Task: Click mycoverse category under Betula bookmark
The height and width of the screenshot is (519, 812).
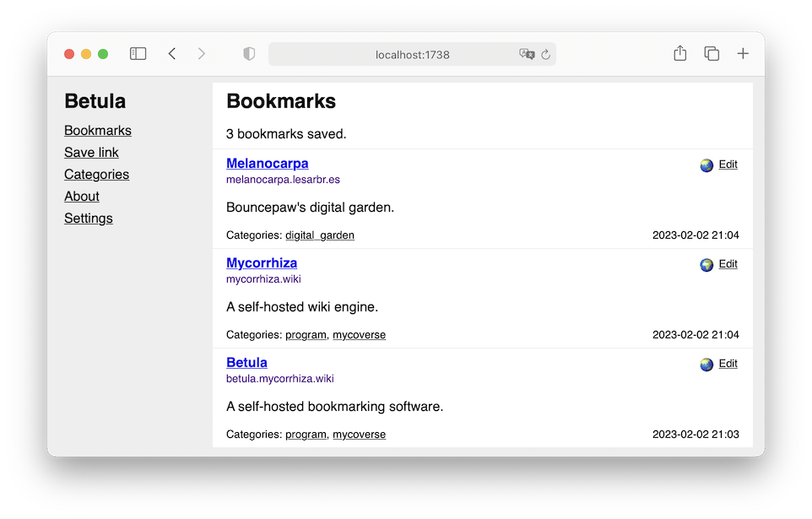Action: (x=359, y=435)
